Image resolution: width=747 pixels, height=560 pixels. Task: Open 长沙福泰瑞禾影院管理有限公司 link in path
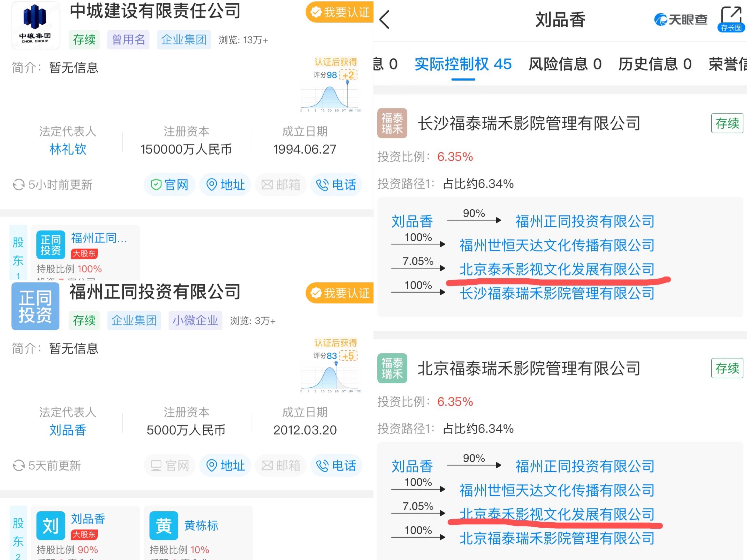point(557,293)
